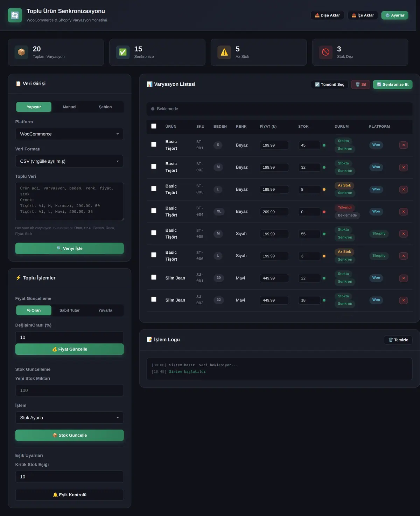Viewport: 420px width, 516px height.
Task: Click the Kritik Stok Eşiği input field
Action: (69, 477)
